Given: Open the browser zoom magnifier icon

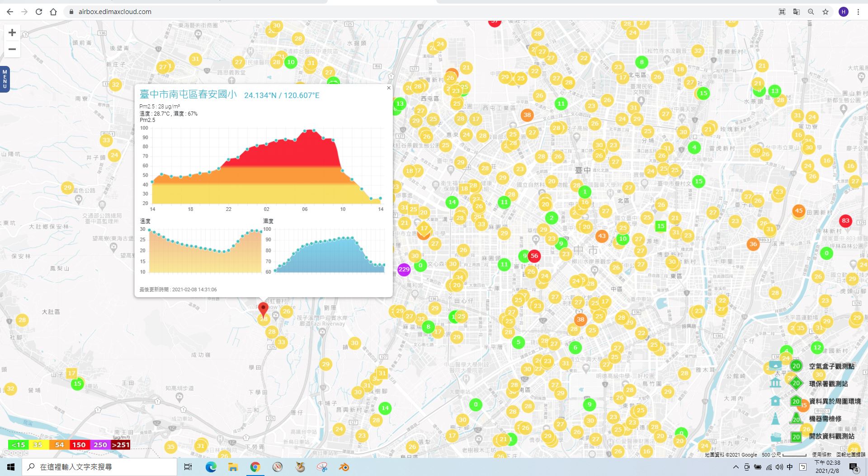Looking at the screenshot, I should click(811, 12).
